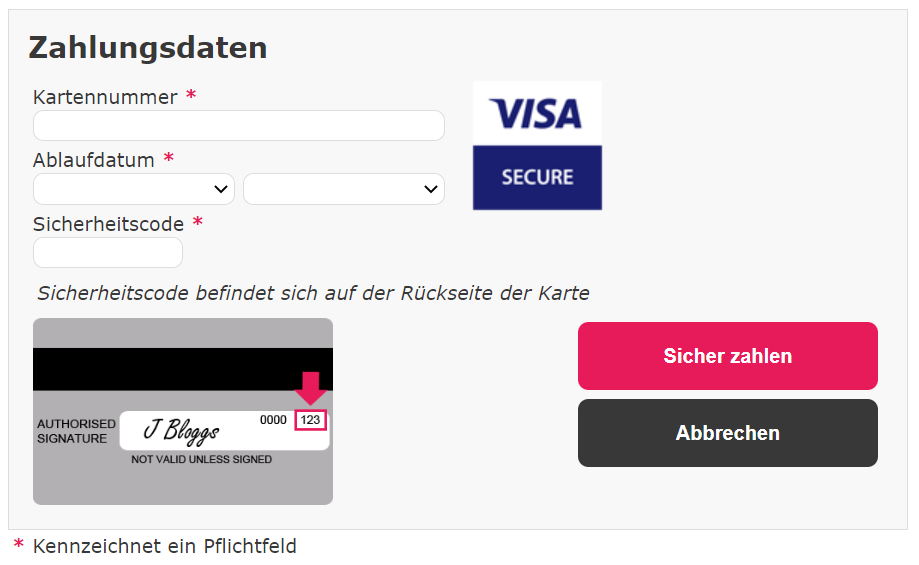Screen dimensions: 919x565
Task: Click the blue SECURE badge
Action: tap(537, 178)
